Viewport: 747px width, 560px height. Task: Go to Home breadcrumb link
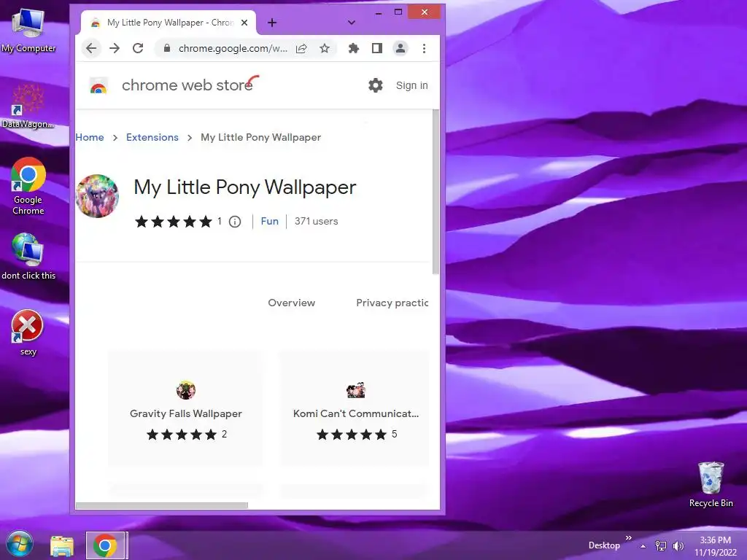90,137
